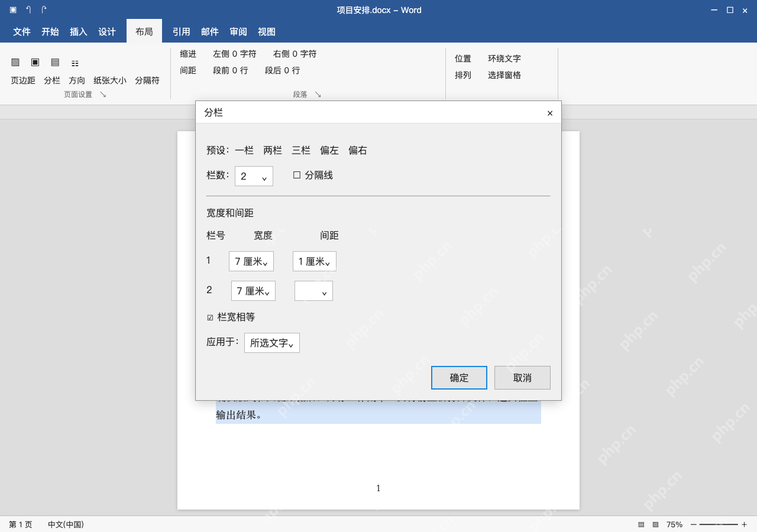Close the 分栏 dialog with the X
Viewport: 757px width, 532px height.
[550, 113]
